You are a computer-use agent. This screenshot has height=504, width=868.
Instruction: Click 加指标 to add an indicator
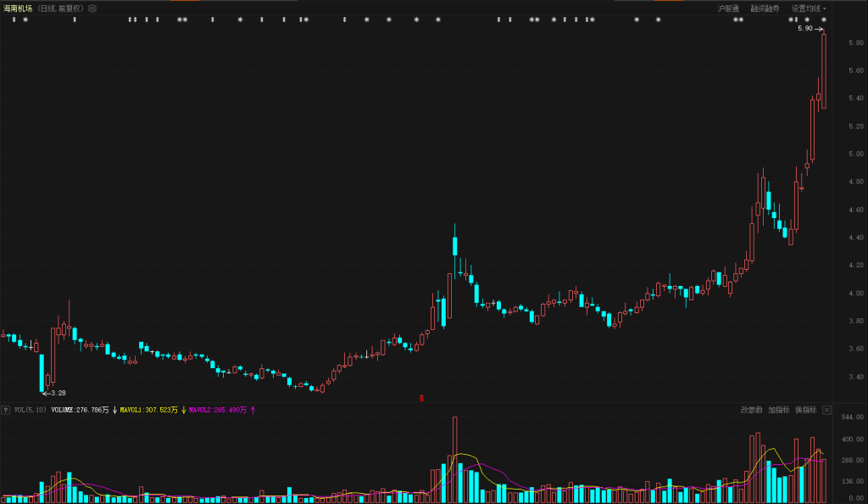point(778,410)
